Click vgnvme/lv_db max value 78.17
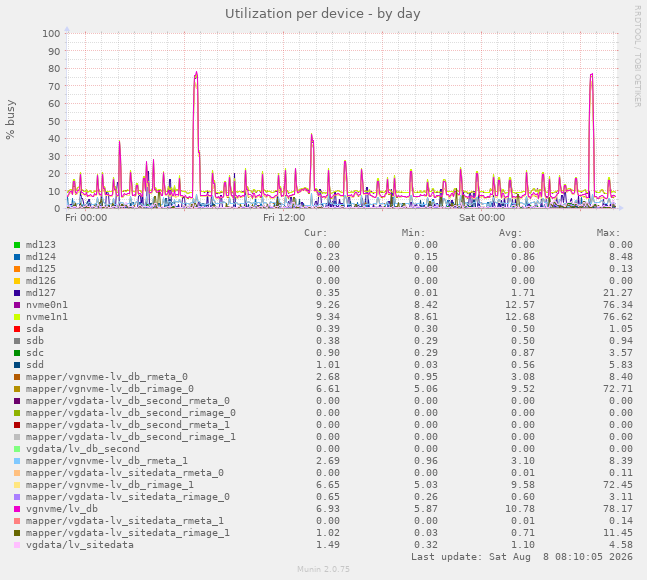 [x=618, y=509]
